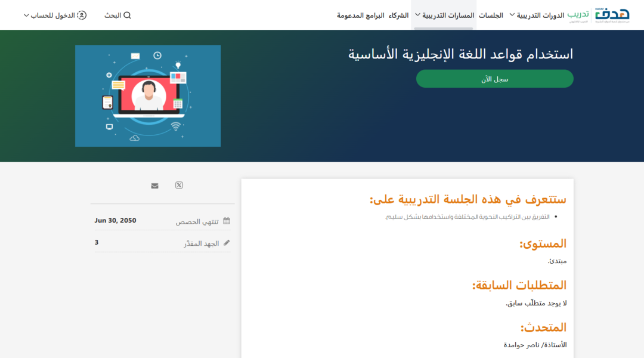Click the المستوى heading

(543, 243)
